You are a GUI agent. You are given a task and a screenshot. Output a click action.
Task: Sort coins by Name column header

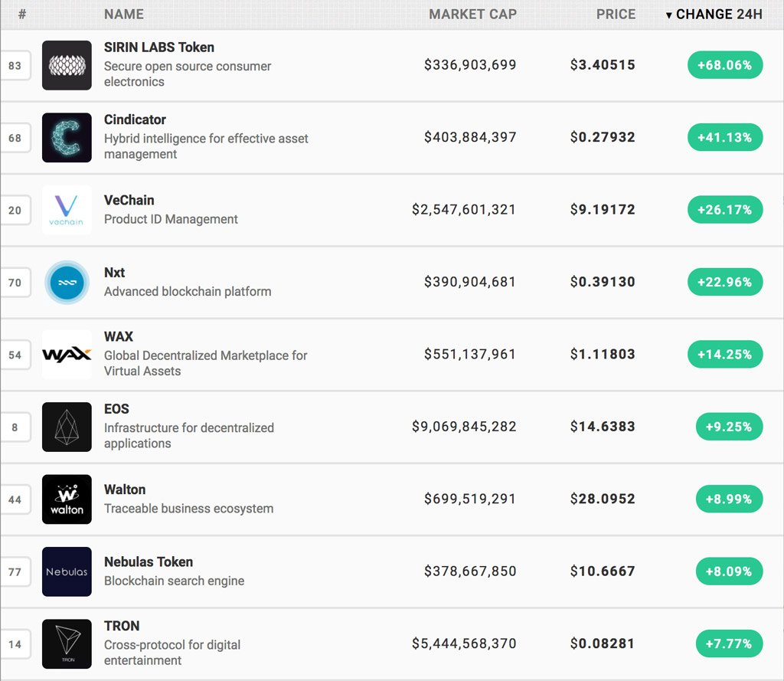pos(124,15)
